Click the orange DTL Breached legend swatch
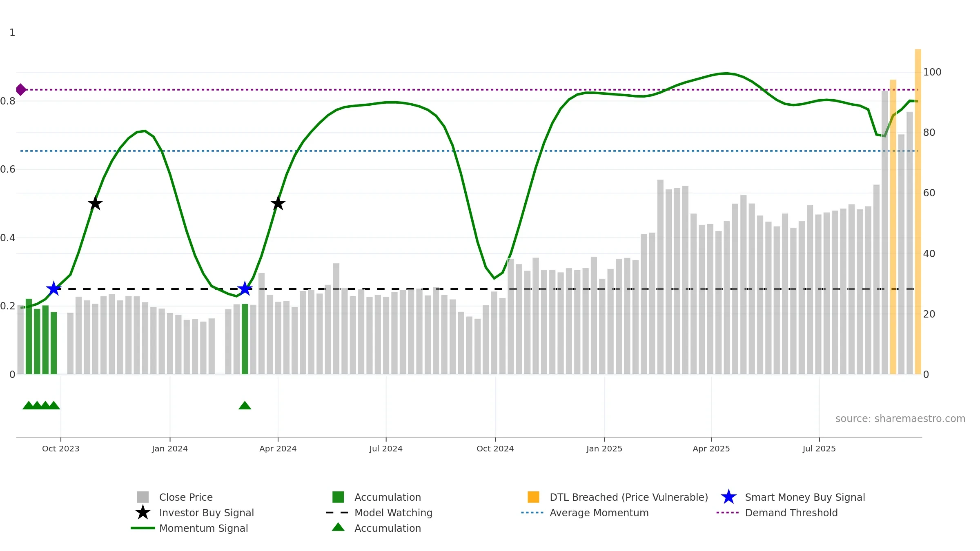 [533, 497]
